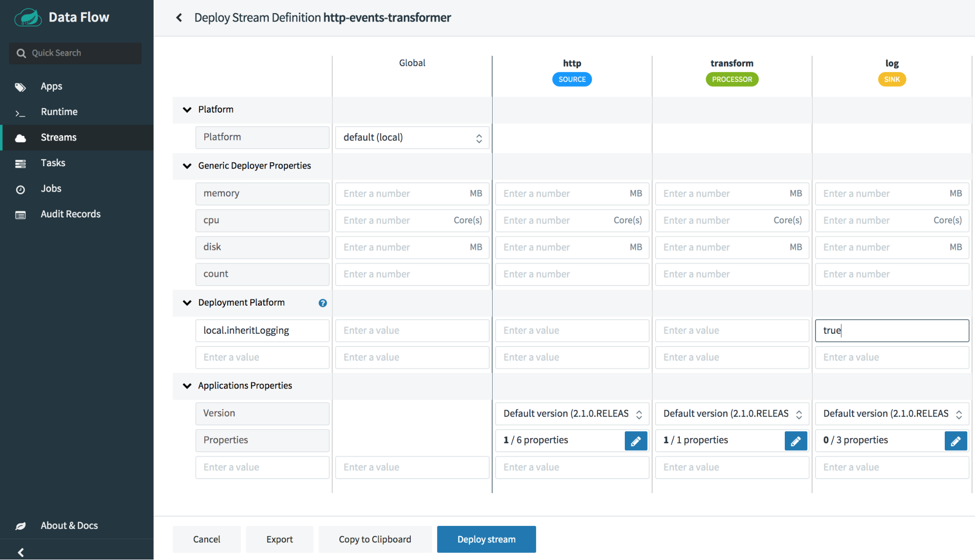Go to Apps in the sidebar
975x560 pixels.
[51, 86]
